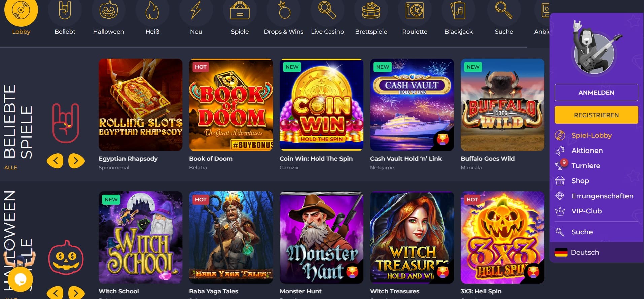Open the live chat bubble icon
The width and height of the screenshot is (644, 299).
[21, 279]
